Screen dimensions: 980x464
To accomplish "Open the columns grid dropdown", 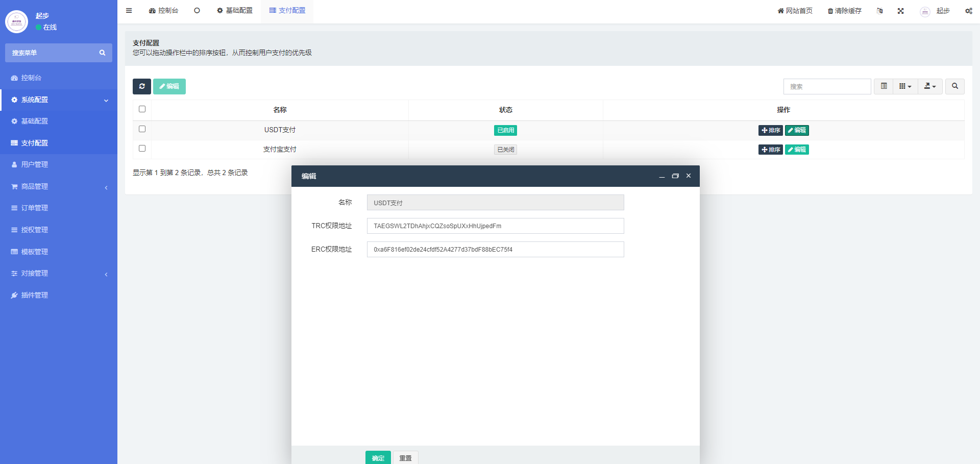I will tap(905, 86).
